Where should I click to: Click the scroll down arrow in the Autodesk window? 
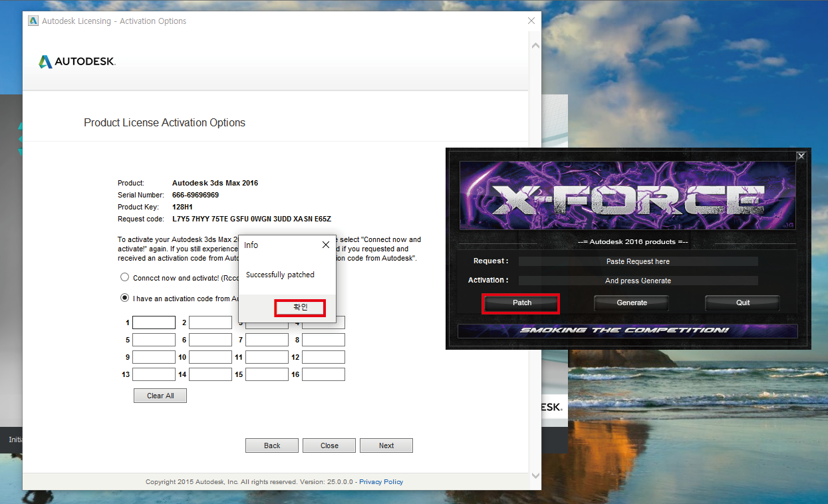pyautogui.click(x=535, y=475)
